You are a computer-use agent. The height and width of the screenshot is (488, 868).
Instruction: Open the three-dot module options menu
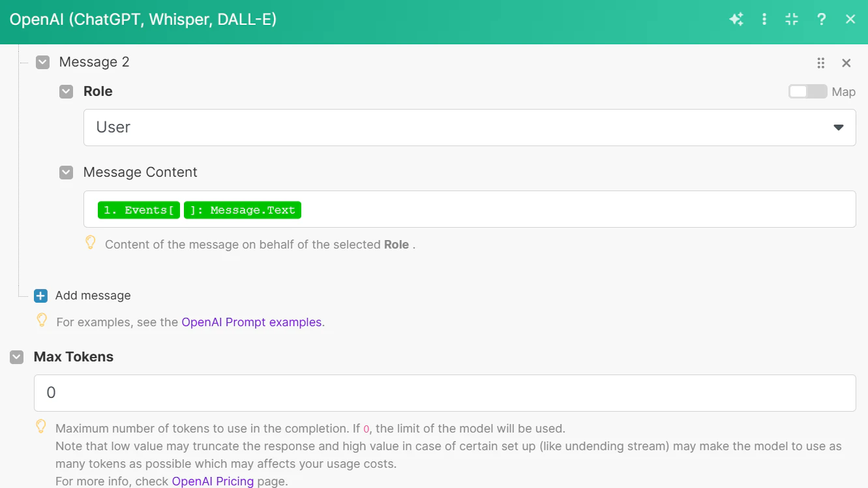click(x=764, y=20)
